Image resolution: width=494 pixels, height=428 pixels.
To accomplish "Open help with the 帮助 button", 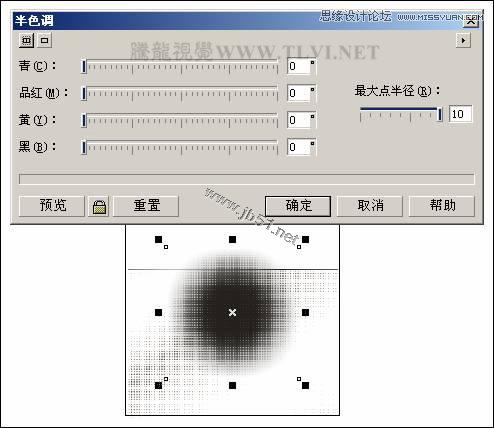I will (442, 206).
